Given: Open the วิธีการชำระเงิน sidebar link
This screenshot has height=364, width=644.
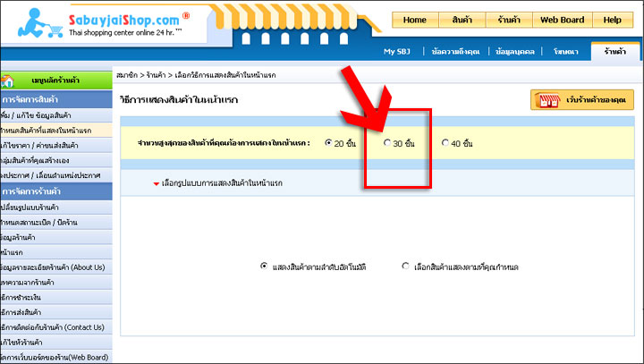Looking at the screenshot, I should point(55,298).
